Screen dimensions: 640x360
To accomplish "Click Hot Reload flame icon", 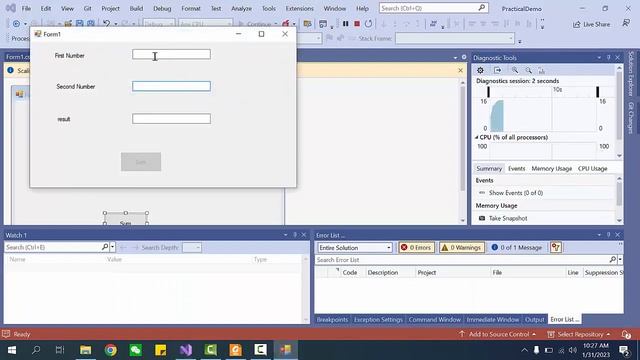I will [286, 24].
